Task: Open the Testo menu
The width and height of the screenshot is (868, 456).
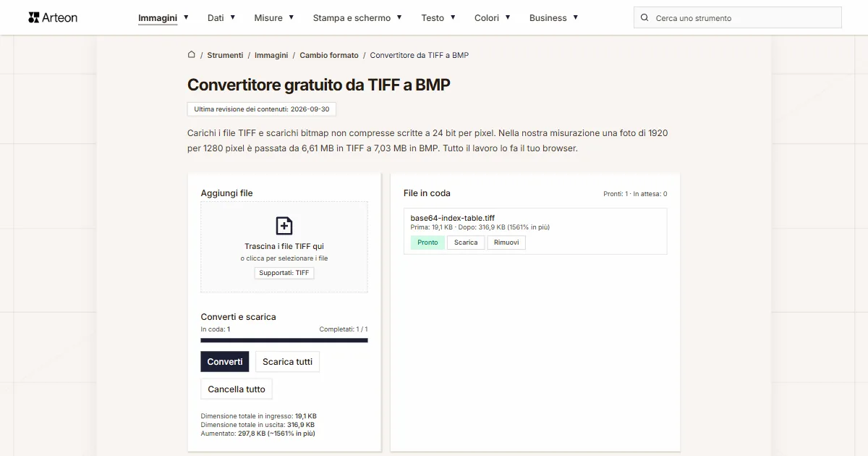Action: [433, 17]
